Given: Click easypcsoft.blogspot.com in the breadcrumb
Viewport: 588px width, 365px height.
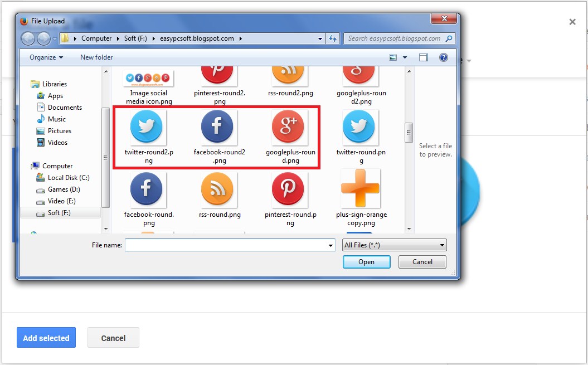Looking at the screenshot, I should (x=197, y=38).
